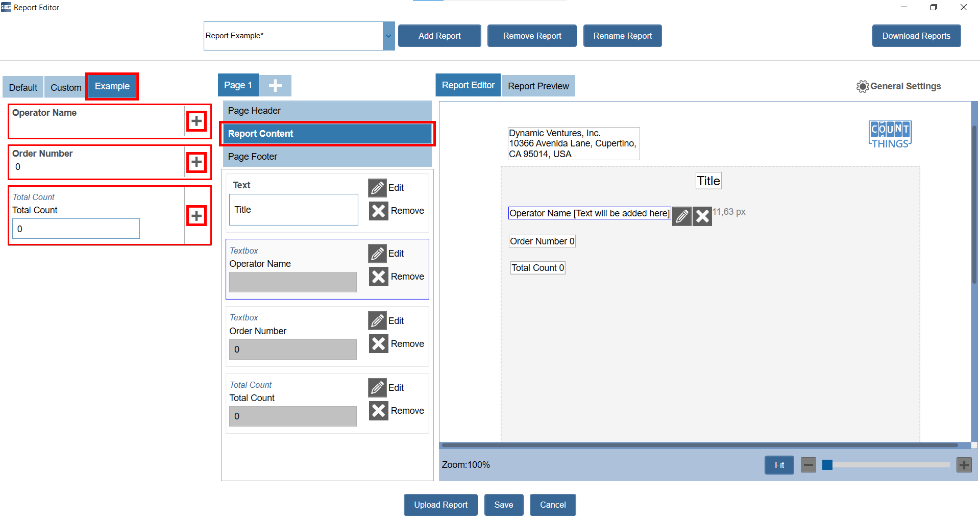Edit the Order Number textbox item

tap(378, 321)
